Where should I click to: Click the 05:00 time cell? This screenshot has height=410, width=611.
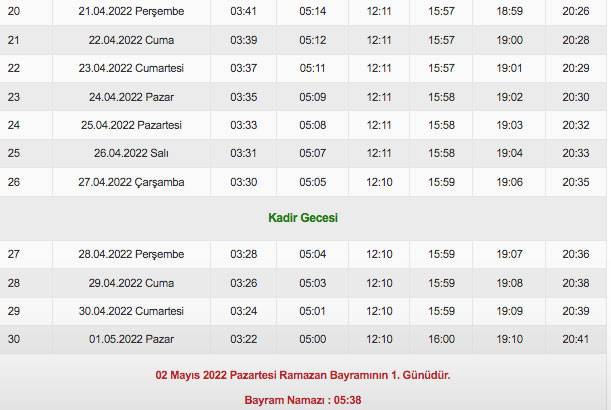(312, 339)
